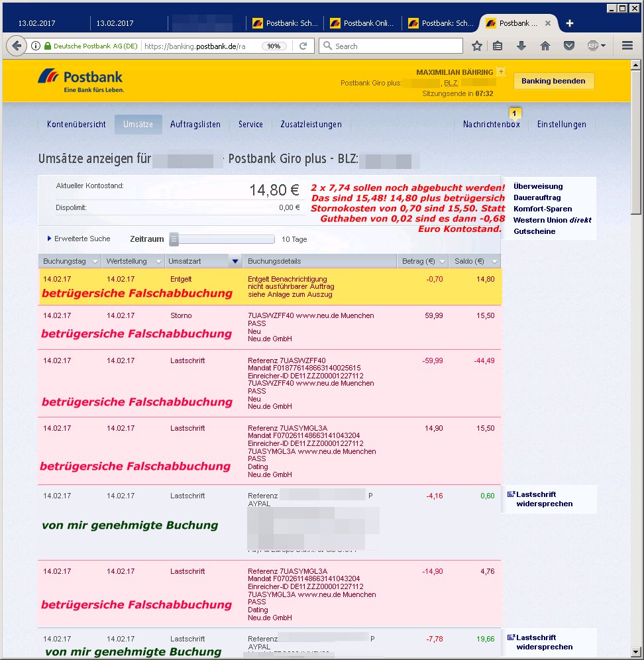This screenshot has width=644, height=660.
Task: Select the Umsätze menu item
Action: [x=138, y=124]
